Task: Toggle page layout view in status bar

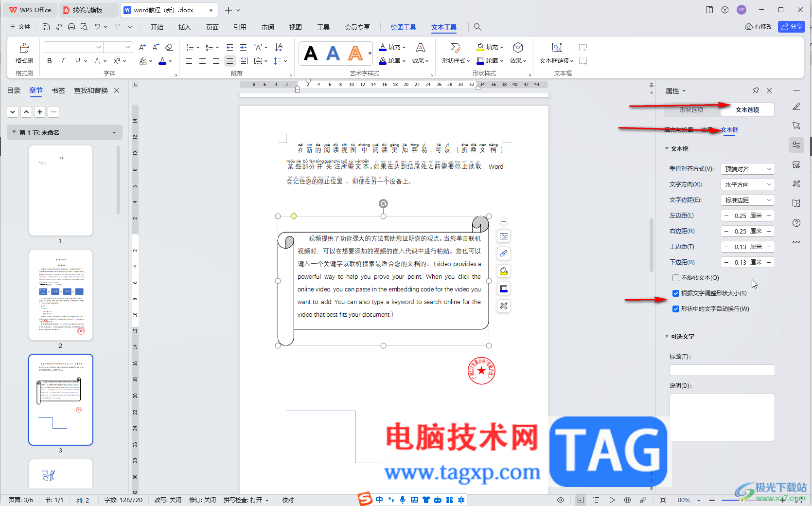Action: click(581, 500)
